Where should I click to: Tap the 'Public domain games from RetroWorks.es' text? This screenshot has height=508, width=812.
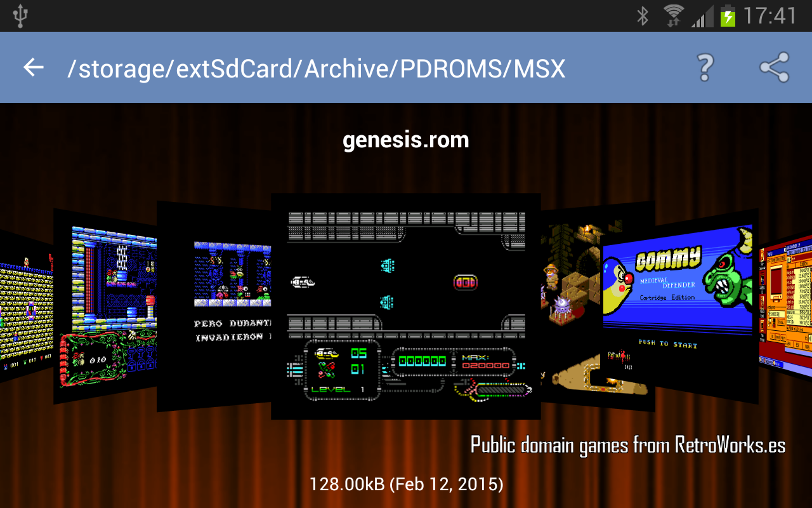point(627,445)
